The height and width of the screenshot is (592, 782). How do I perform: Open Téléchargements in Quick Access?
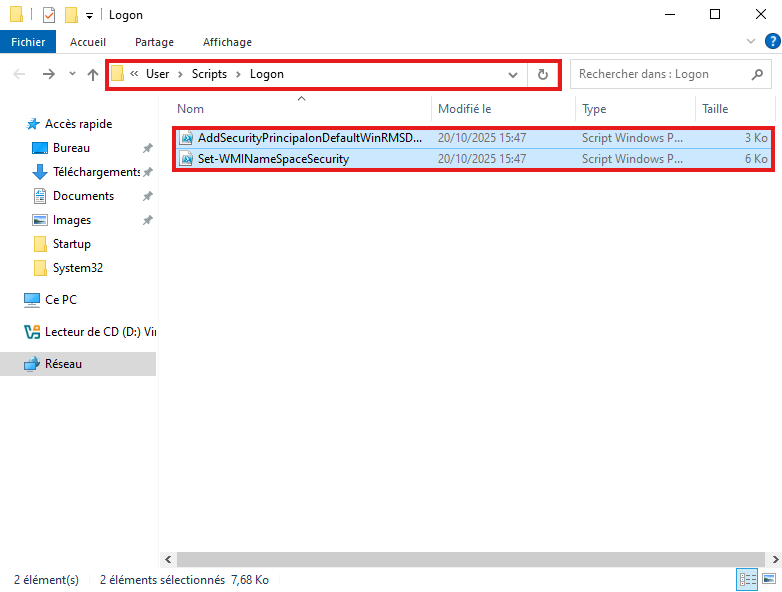pos(96,172)
